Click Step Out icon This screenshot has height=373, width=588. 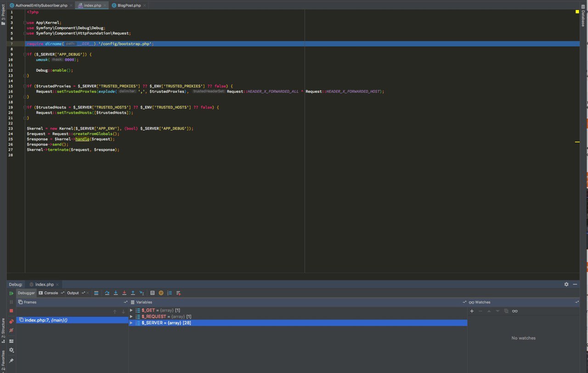[133, 293]
